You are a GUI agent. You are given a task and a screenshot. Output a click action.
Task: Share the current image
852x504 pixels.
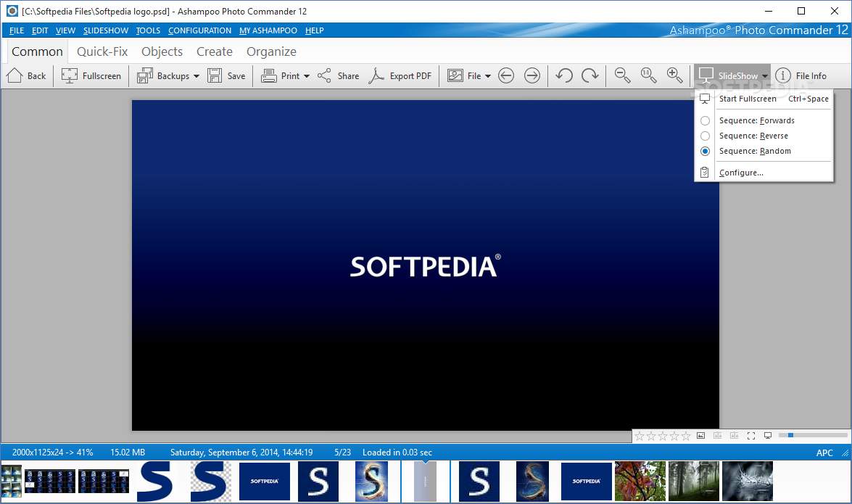point(338,75)
